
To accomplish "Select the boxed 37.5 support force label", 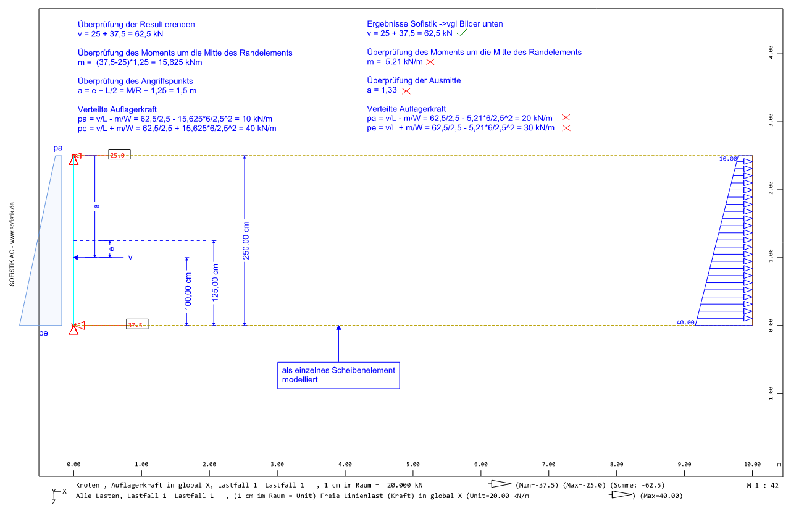I will tap(136, 324).
